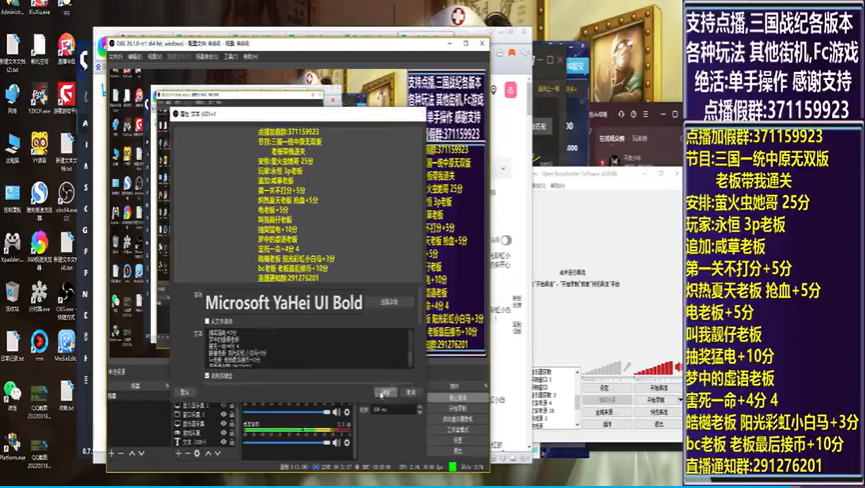Click 设置 in OBS controls
Viewport: 865px width, 488px height.
tap(457, 440)
